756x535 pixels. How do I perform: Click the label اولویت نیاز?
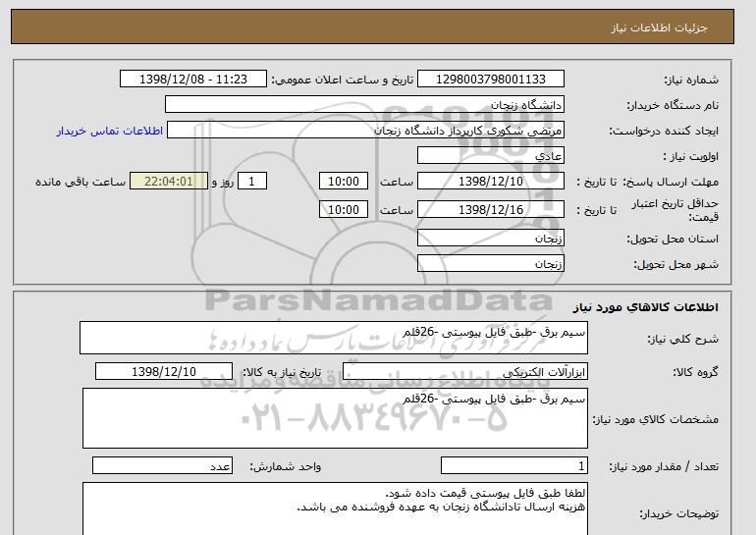point(691,156)
